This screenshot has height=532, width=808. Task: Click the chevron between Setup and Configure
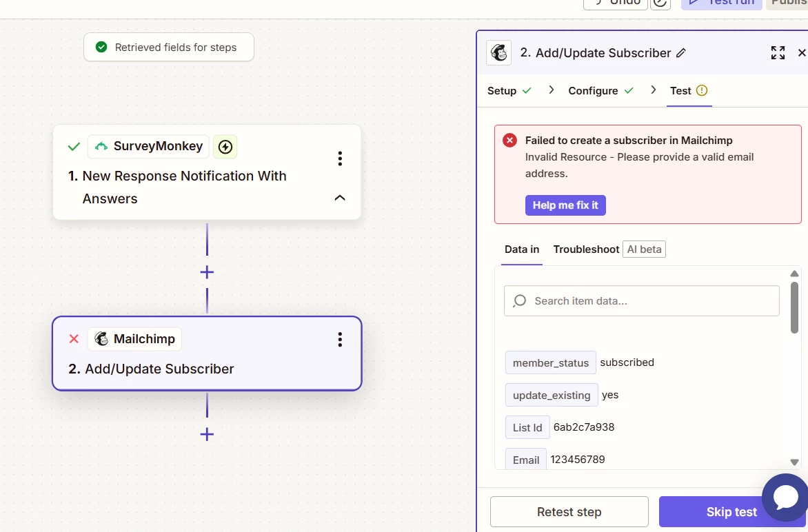click(552, 90)
